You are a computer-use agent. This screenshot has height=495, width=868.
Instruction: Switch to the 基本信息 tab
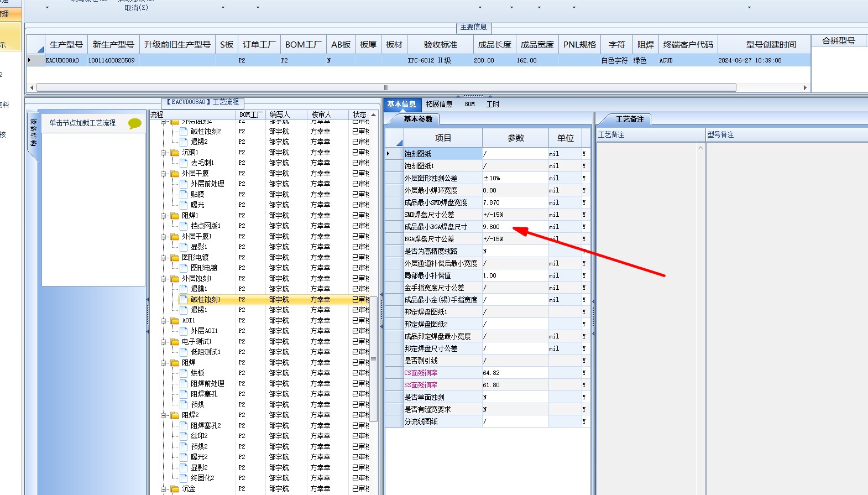pyautogui.click(x=401, y=104)
